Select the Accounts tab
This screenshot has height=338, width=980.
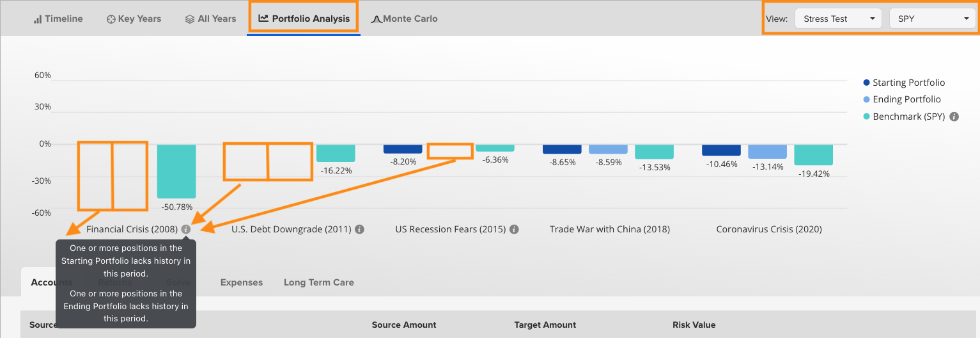pyautogui.click(x=52, y=282)
